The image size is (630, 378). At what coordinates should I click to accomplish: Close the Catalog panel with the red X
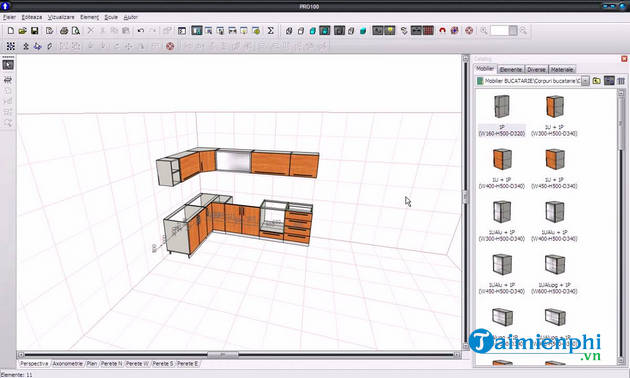click(x=624, y=59)
